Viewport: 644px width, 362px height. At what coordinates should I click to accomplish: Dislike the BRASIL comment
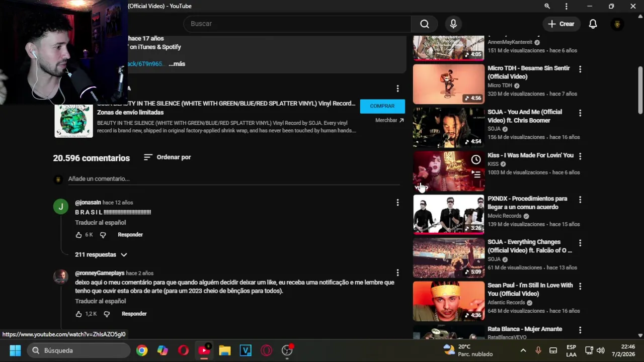103,235
